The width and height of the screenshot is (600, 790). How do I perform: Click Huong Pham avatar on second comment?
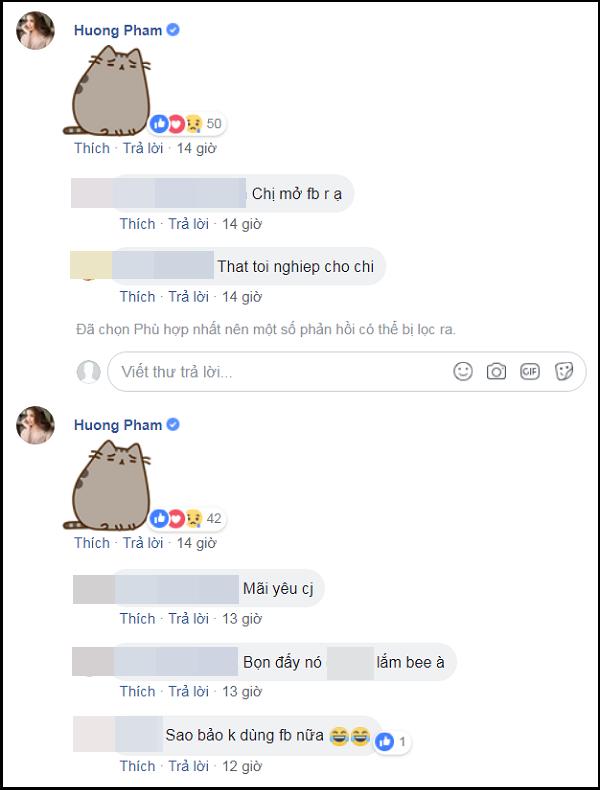pyautogui.click(x=35, y=425)
